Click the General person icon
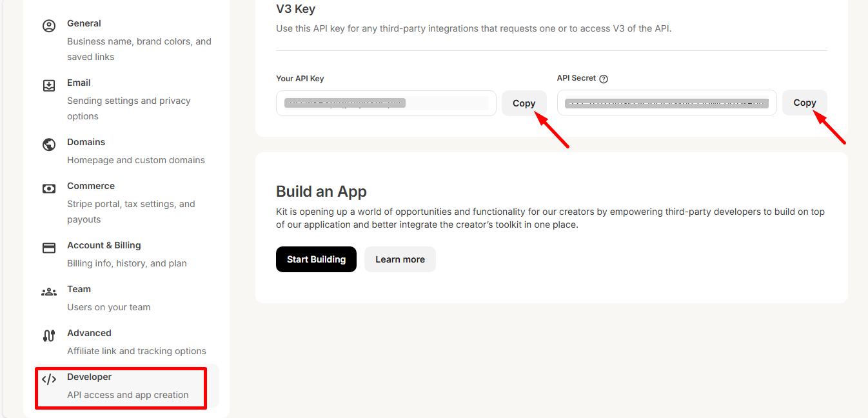The image size is (868, 418). point(49,26)
